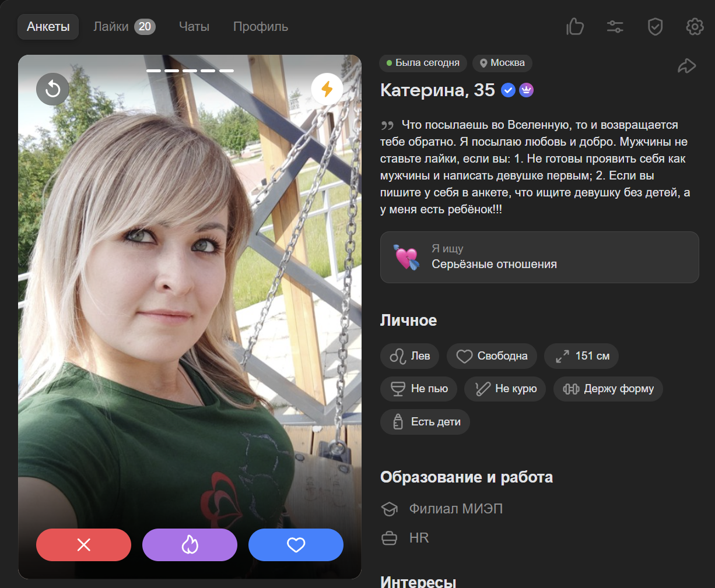Open the Профиль tab
Image resolution: width=715 pixels, height=588 pixels.
pos(261,27)
